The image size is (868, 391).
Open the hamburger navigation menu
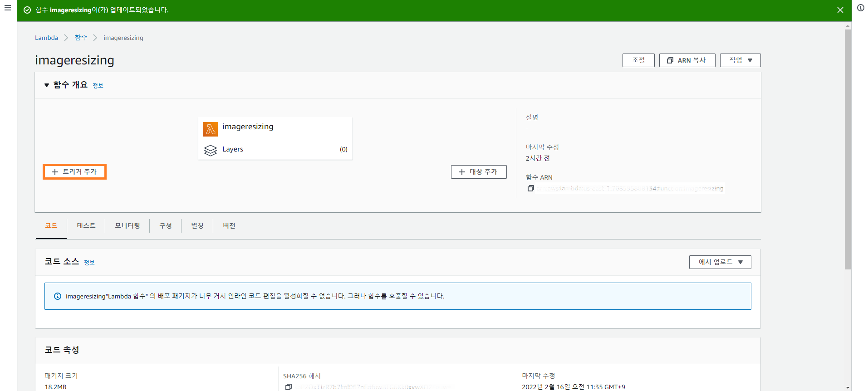(8, 8)
